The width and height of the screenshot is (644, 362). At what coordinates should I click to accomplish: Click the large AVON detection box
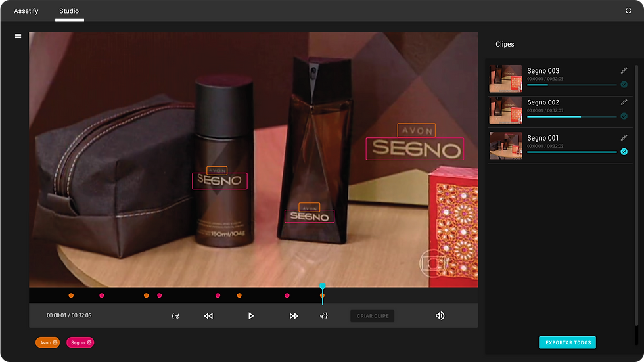click(x=417, y=131)
